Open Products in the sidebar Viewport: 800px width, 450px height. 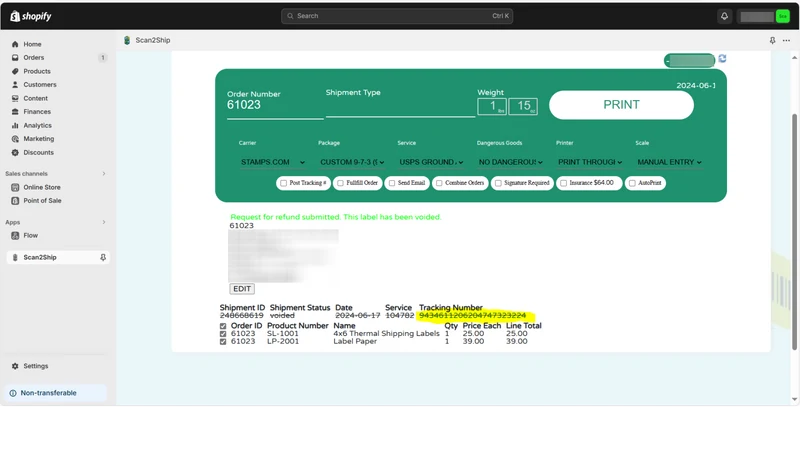pyautogui.click(x=37, y=71)
